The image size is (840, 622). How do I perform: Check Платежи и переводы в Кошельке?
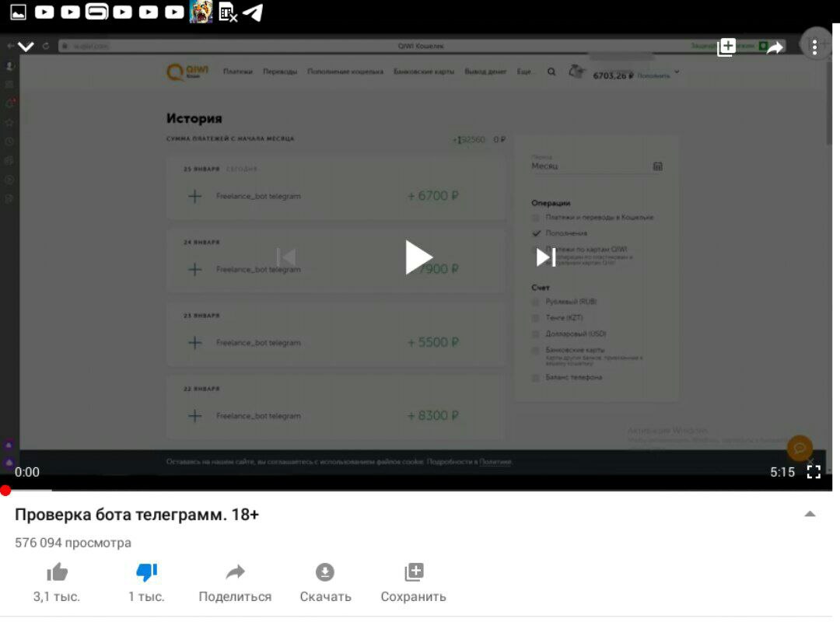click(x=535, y=218)
